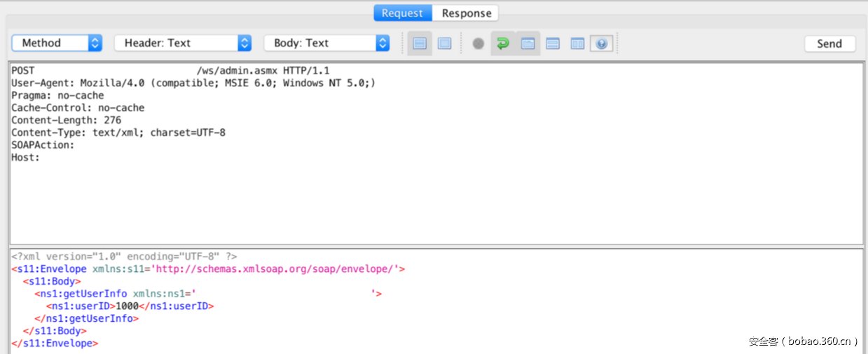The width and height of the screenshot is (868, 354).
Task: Click on the Content-Length: 276 line
Action: click(66, 121)
